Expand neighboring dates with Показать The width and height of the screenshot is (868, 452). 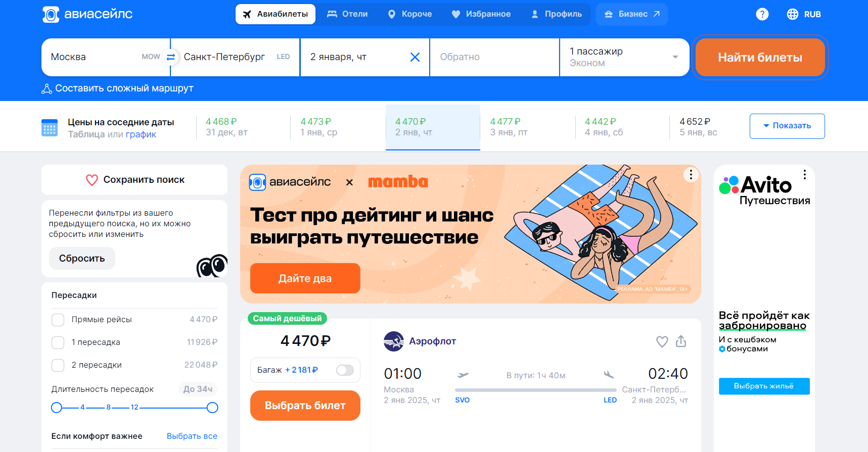click(x=787, y=126)
